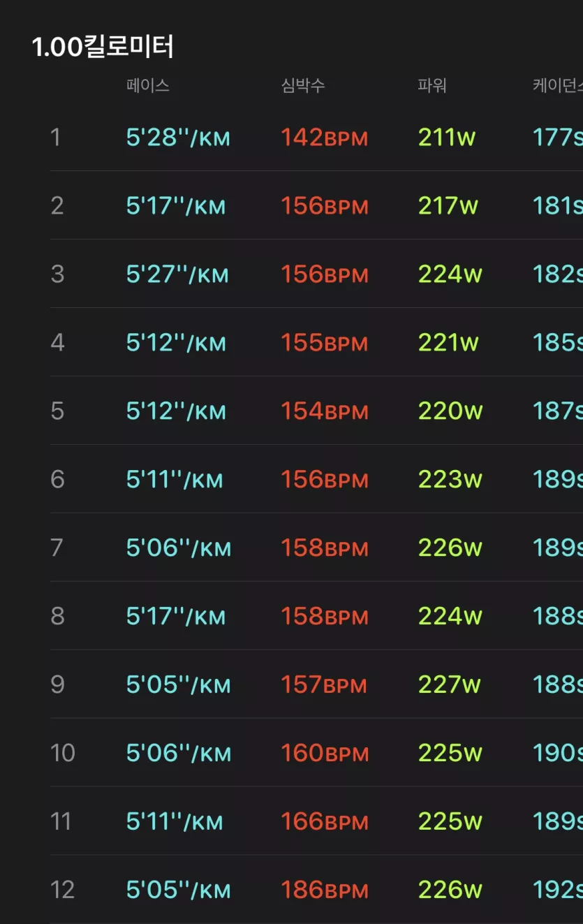Image resolution: width=583 pixels, height=924 pixels.
Task: Select the 220W power value
Action: coord(450,411)
